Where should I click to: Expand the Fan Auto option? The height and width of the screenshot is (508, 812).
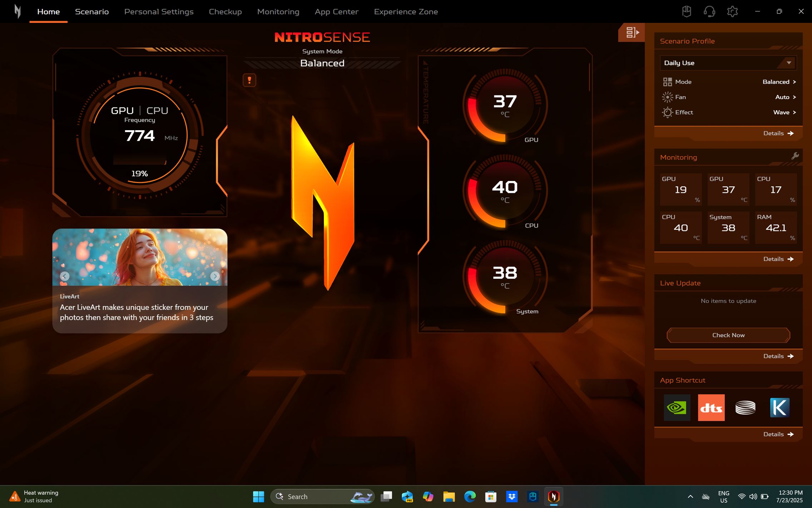[x=786, y=97]
